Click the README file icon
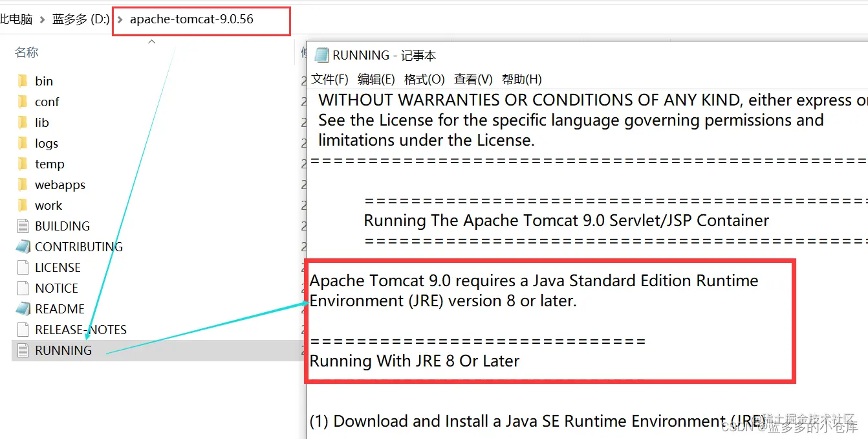This screenshot has height=439, width=868. point(23,309)
